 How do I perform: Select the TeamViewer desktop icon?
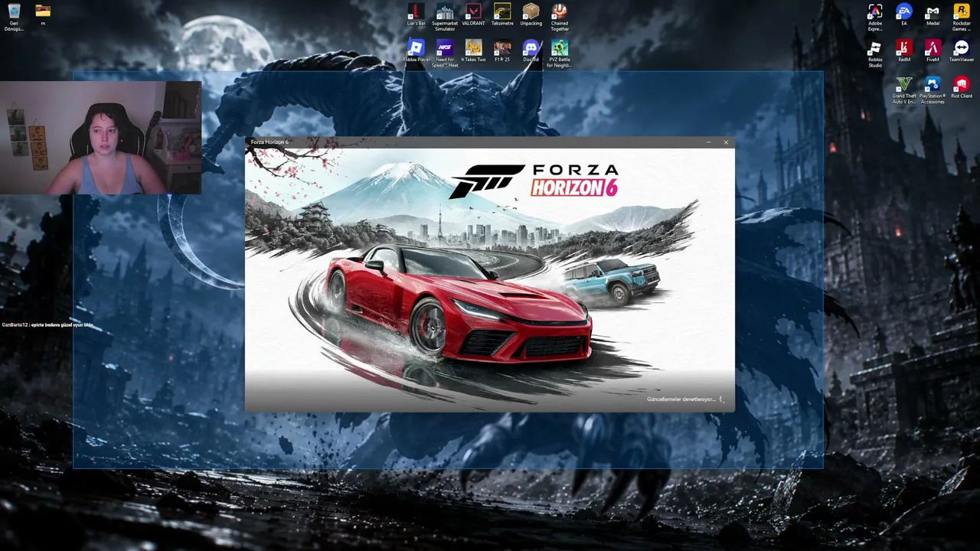coord(962,51)
